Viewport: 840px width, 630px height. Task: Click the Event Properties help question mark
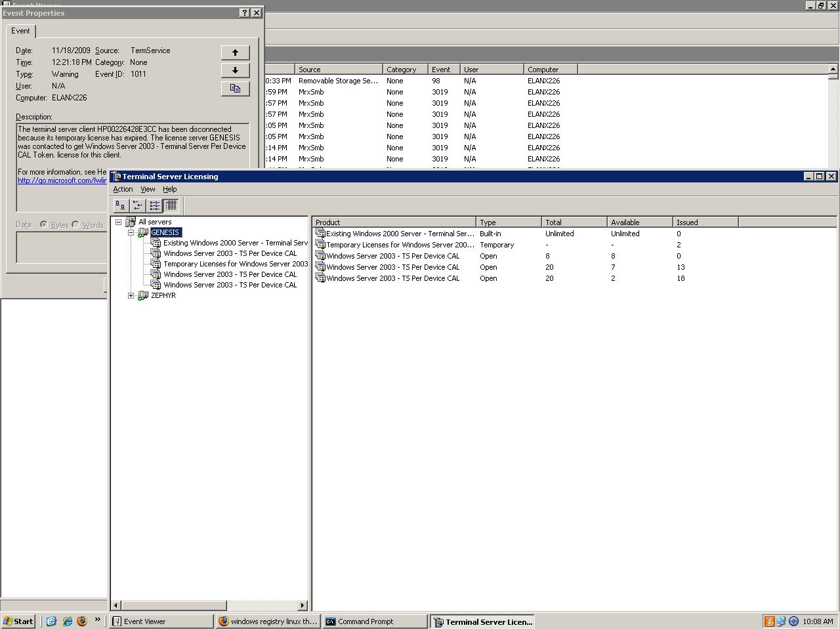tap(244, 12)
